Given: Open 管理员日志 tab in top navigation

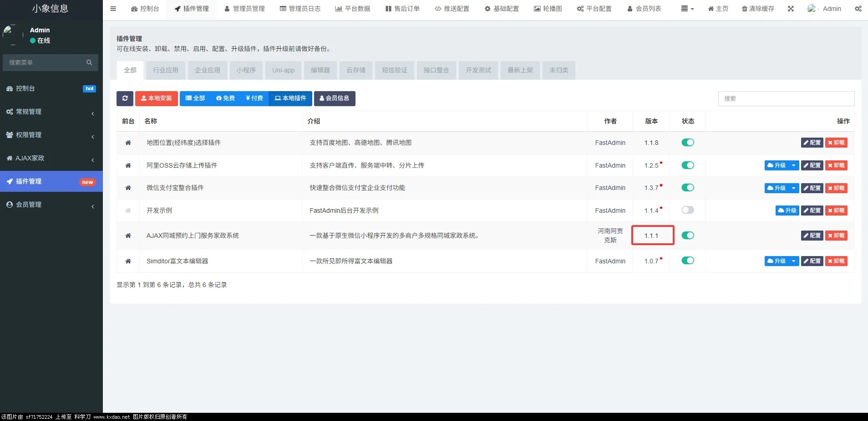Looking at the screenshot, I should [x=300, y=9].
